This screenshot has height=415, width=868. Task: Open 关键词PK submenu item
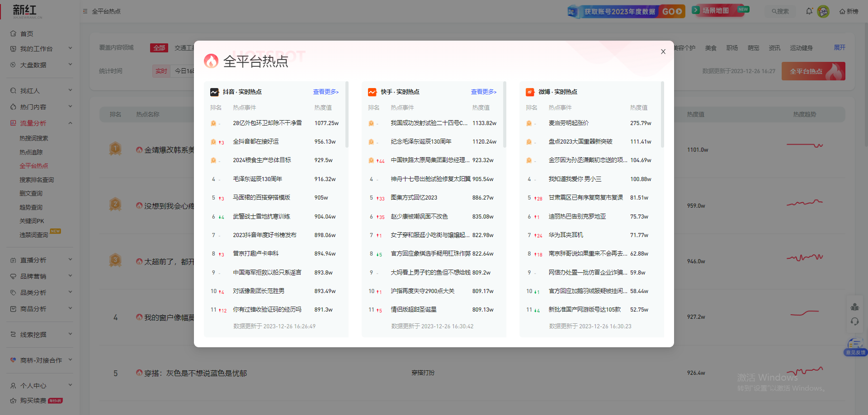pyautogui.click(x=32, y=221)
